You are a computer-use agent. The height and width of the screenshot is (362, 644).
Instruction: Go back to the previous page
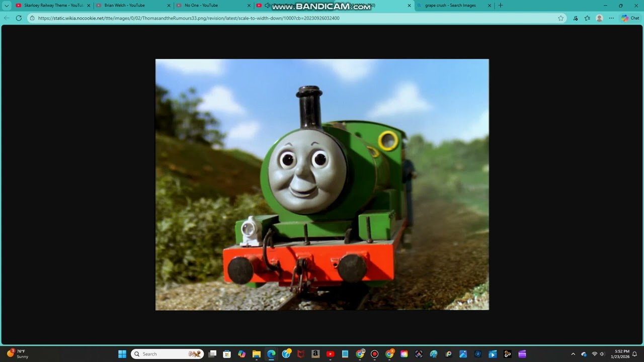pos(7,18)
